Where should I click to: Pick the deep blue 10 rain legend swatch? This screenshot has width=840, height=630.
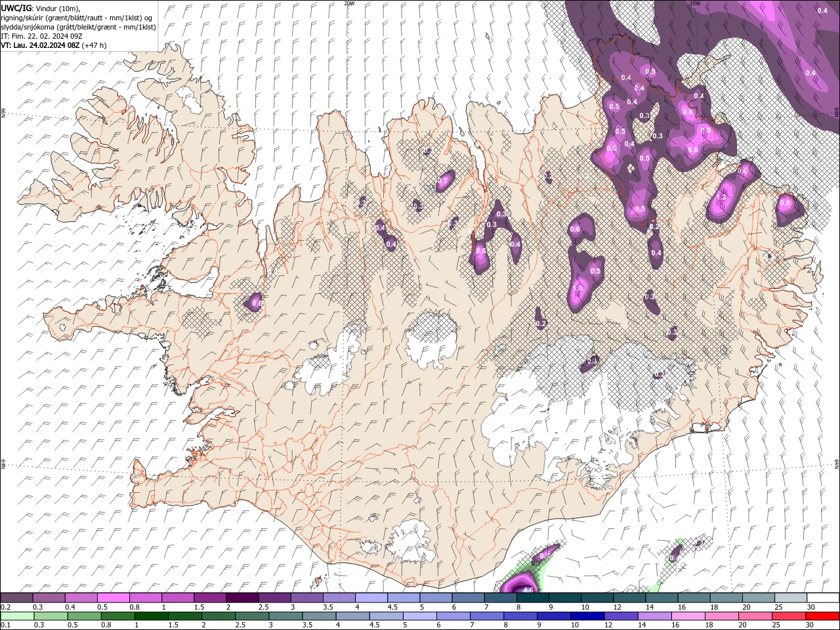(587, 616)
